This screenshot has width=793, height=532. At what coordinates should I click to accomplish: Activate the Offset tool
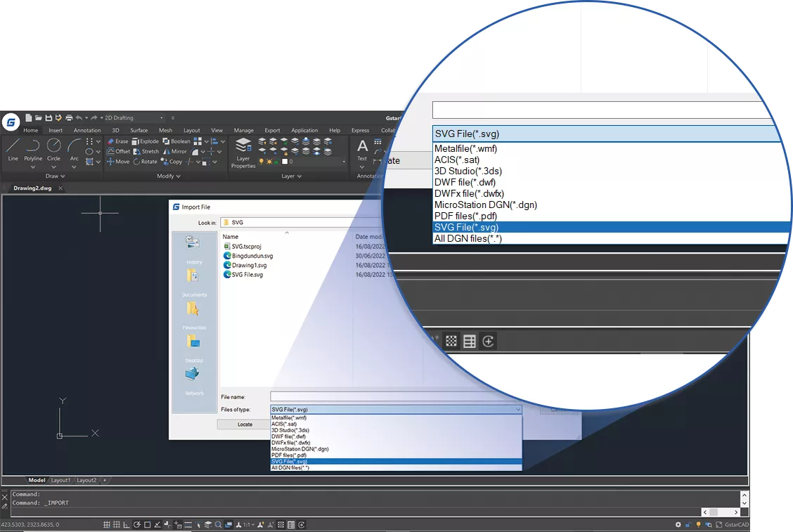tap(118, 151)
